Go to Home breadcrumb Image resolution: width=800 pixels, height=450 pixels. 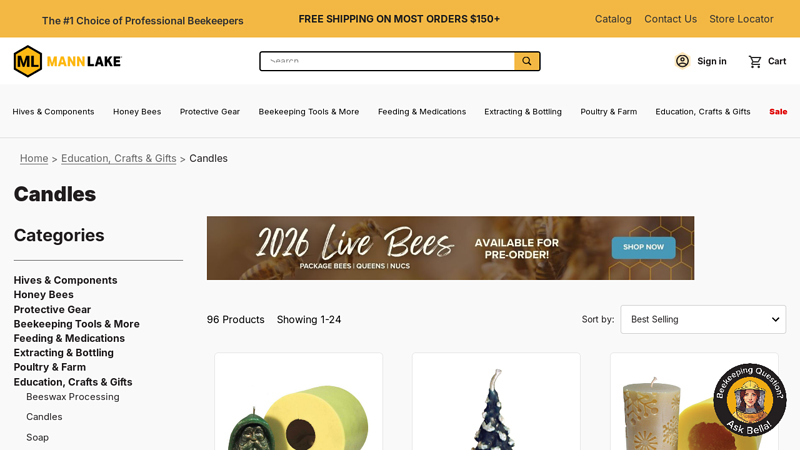34,159
